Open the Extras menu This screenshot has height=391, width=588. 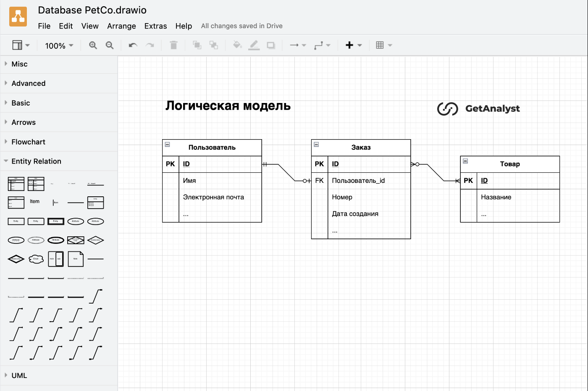[155, 26]
